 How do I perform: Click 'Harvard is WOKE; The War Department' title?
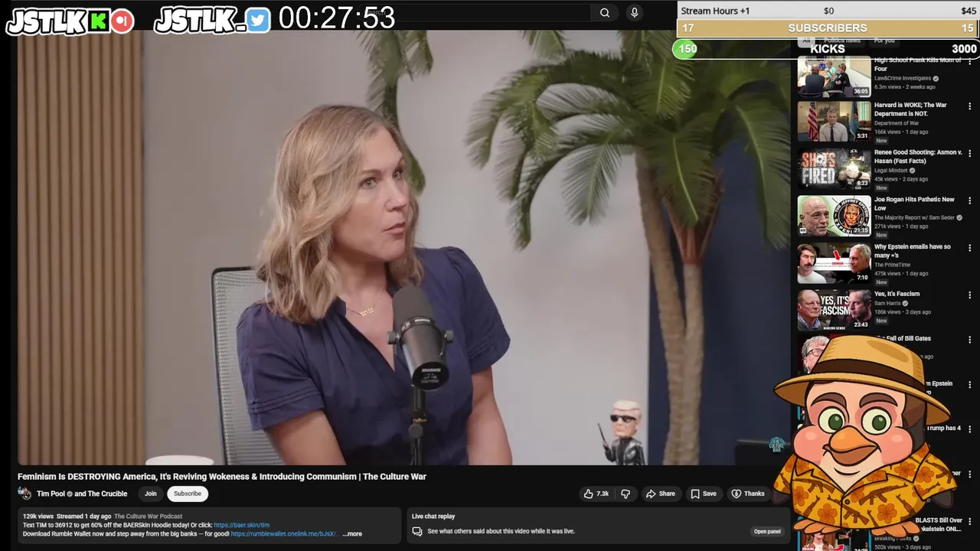click(x=910, y=109)
